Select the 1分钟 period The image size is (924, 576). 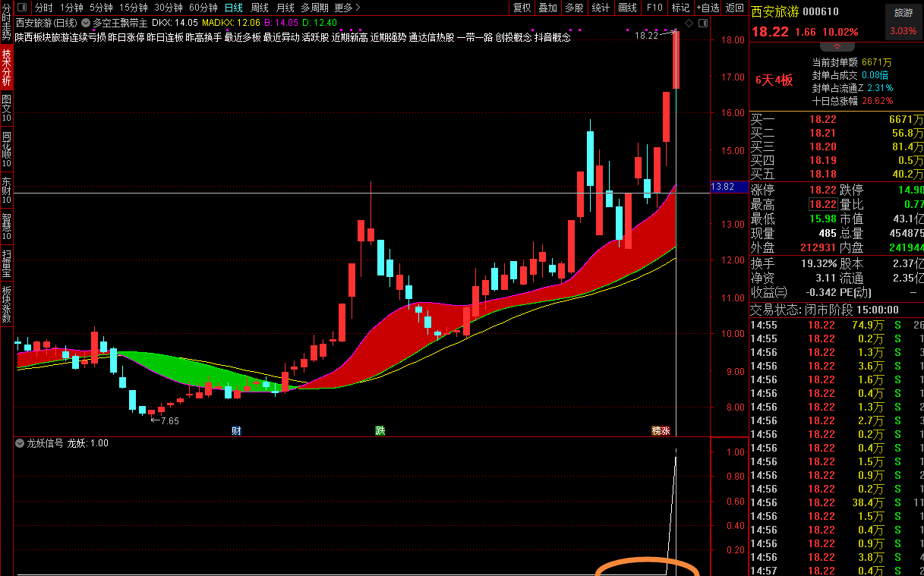(71, 8)
